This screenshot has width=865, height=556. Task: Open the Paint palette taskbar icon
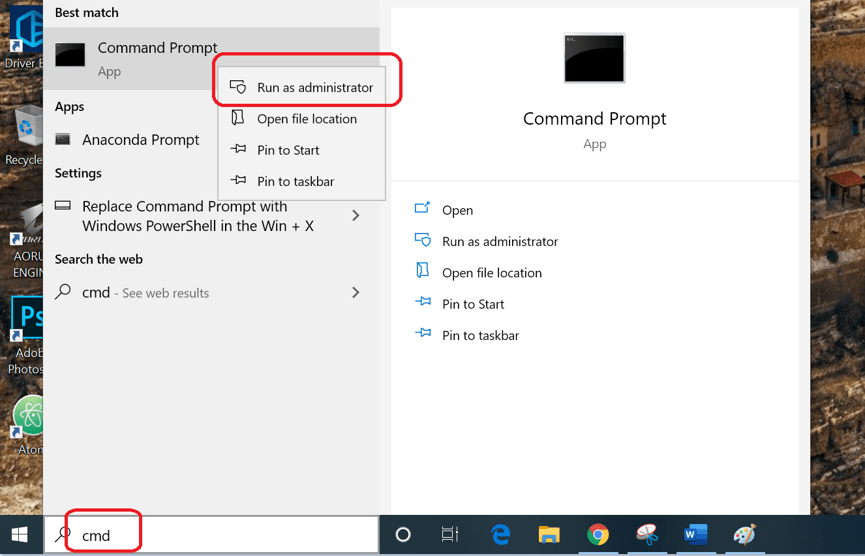(x=744, y=535)
